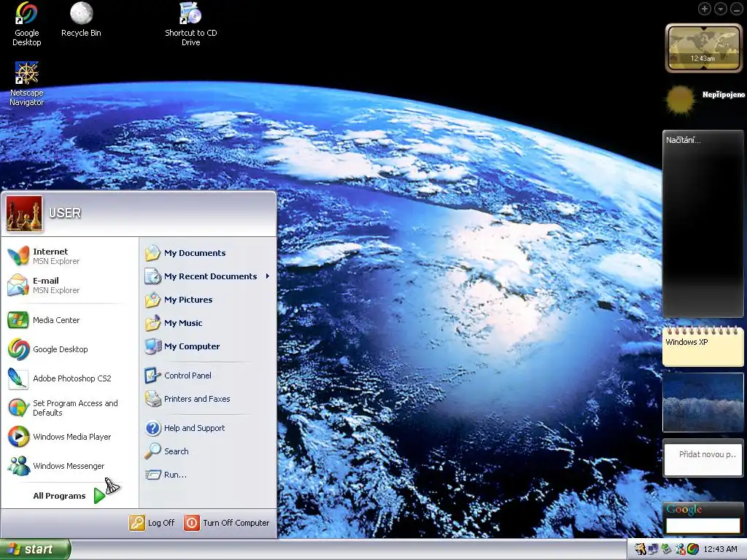Click the Windows XP sticky note

703,346
